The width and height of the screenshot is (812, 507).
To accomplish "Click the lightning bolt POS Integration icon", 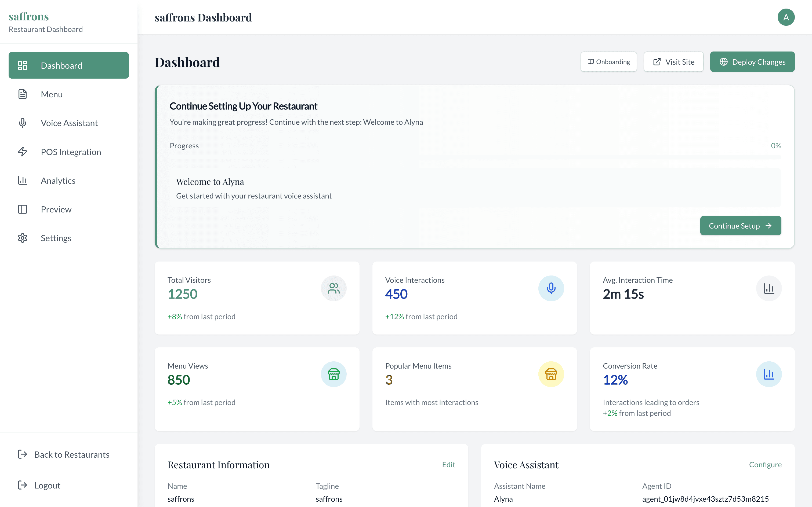I will coord(23,152).
